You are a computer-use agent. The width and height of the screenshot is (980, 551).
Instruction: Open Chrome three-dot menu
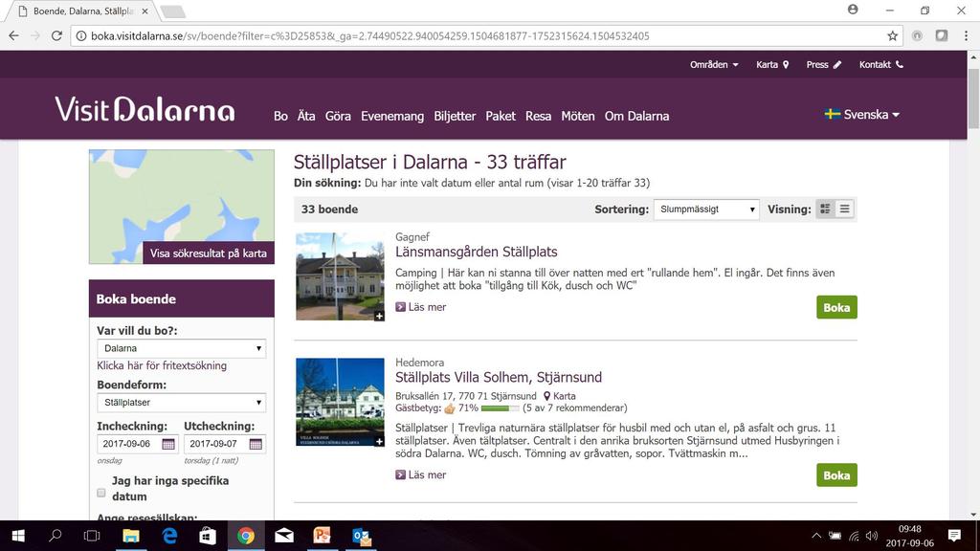(966, 36)
